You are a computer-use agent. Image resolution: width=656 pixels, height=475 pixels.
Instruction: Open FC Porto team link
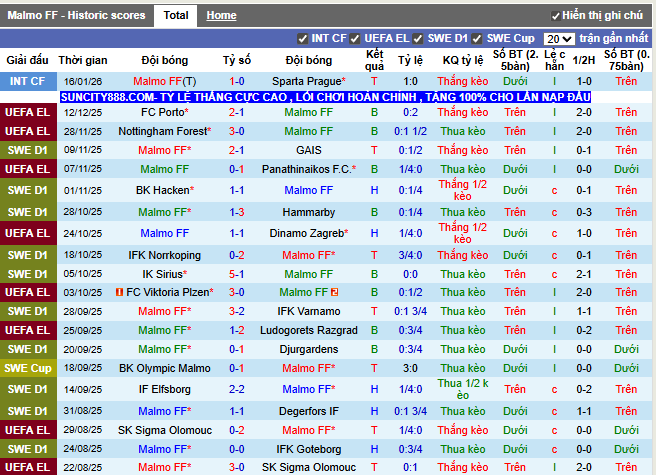(164, 112)
